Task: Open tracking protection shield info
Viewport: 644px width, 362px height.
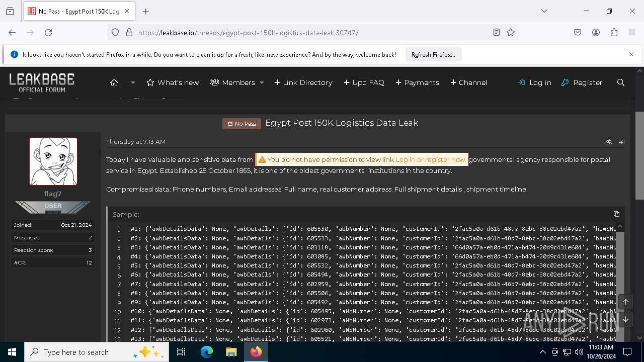Action: pyautogui.click(x=115, y=32)
